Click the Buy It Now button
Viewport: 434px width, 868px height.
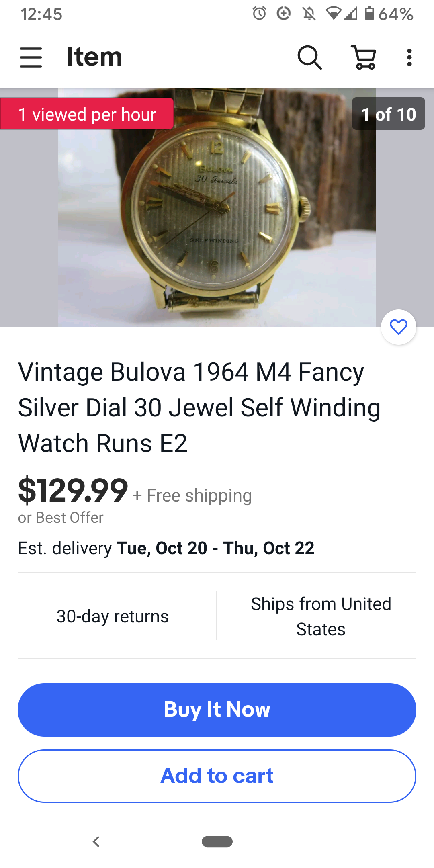pos(217,710)
